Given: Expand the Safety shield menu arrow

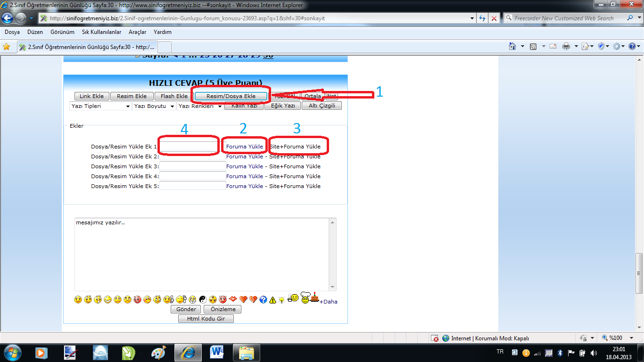Looking at the screenshot, I should (607, 46).
